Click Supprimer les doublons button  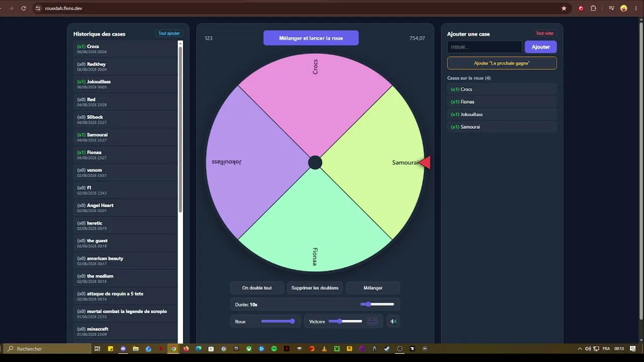315,288
